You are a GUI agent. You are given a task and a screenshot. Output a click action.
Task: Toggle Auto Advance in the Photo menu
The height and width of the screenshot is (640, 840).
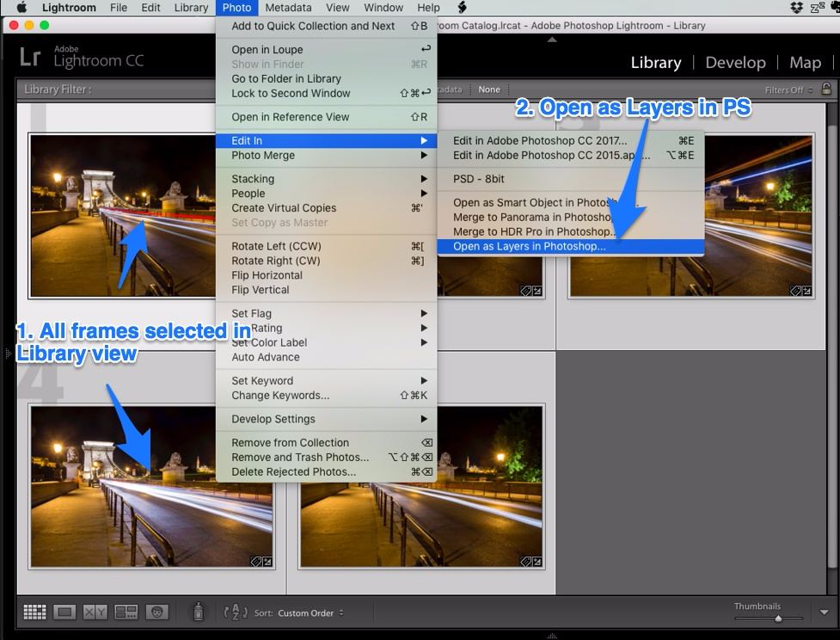click(x=326, y=357)
